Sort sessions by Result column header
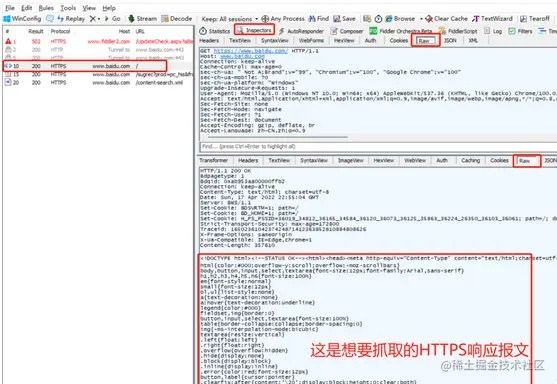Viewport: 557px width, 384px height. click(x=36, y=31)
